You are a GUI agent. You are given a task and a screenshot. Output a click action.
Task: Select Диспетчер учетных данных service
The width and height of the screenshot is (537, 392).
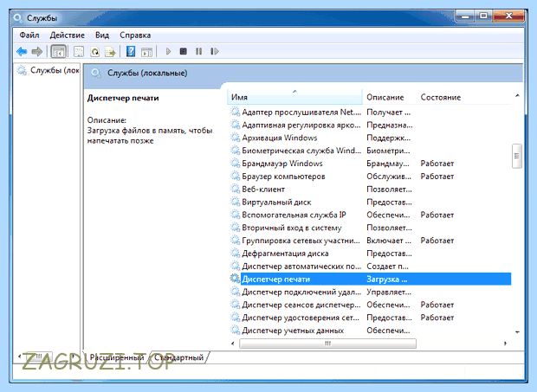(293, 331)
